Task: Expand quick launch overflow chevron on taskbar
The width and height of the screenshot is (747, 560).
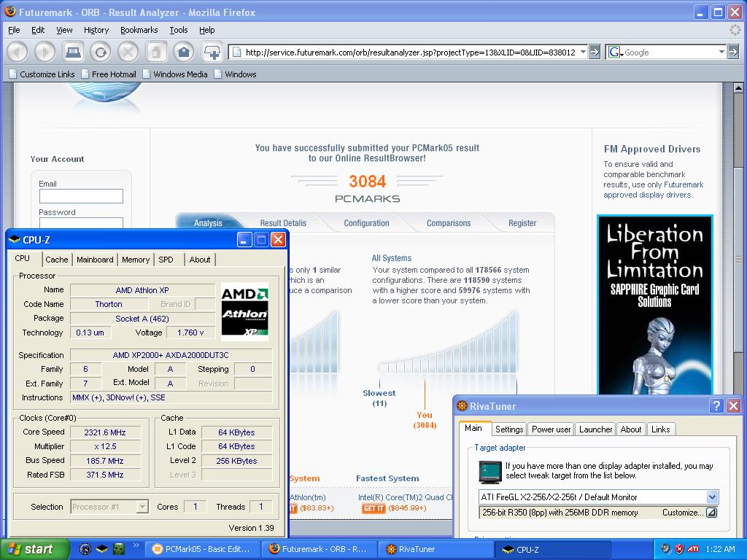Action: [136, 545]
